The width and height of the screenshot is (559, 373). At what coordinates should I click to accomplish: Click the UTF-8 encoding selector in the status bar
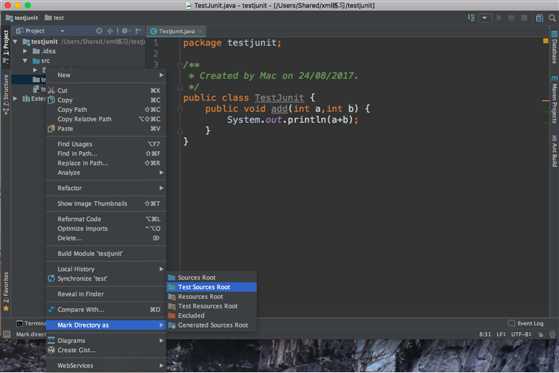(521, 334)
